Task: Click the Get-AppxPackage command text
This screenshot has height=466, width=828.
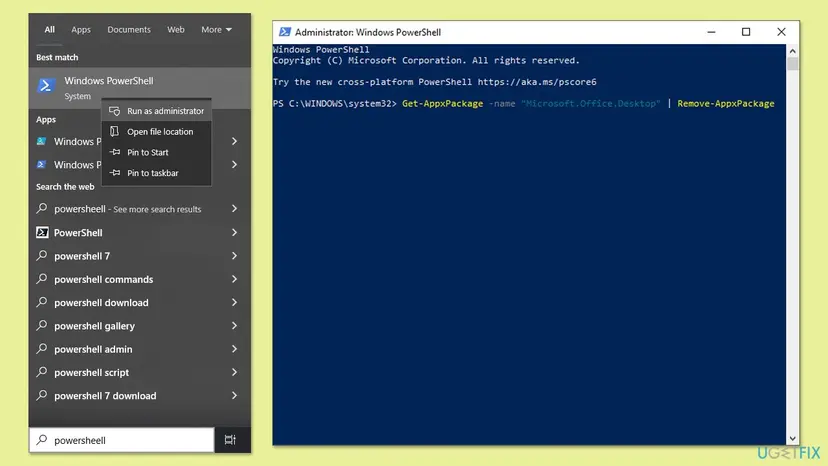Action: click(x=443, y=104)
